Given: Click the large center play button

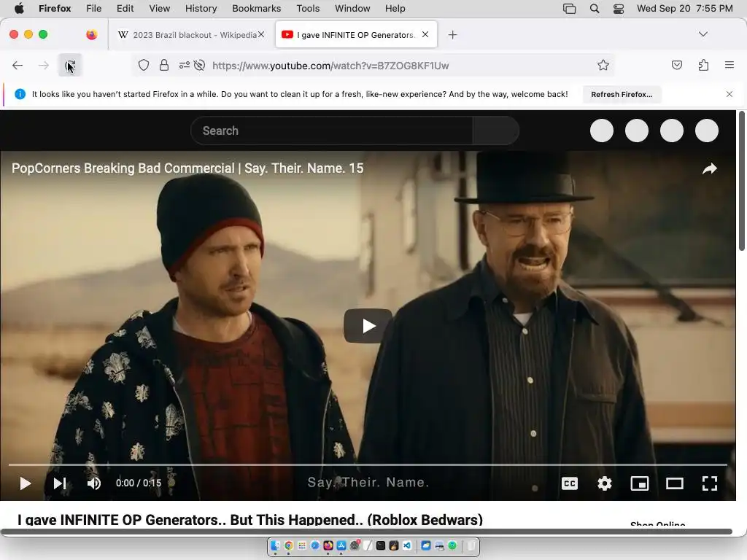Looking at the screenshot, I should pyautogui.click(x=368, y=326).
